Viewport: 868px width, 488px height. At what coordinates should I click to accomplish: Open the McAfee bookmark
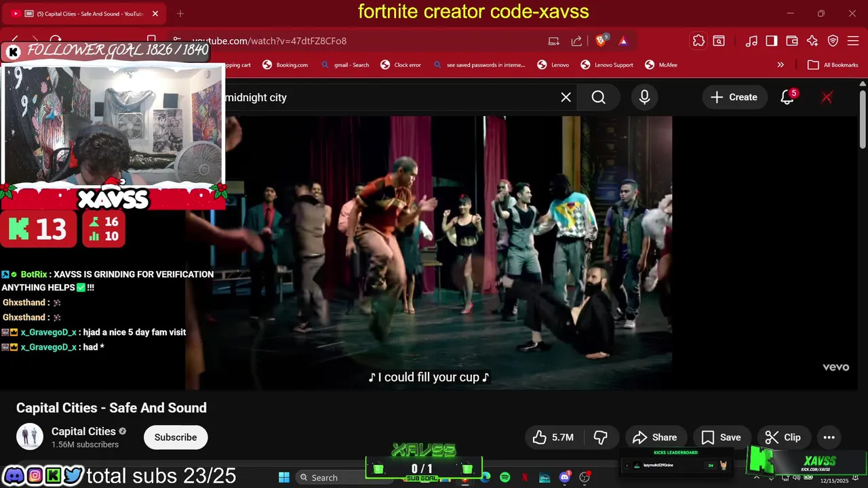click(661, 65)
